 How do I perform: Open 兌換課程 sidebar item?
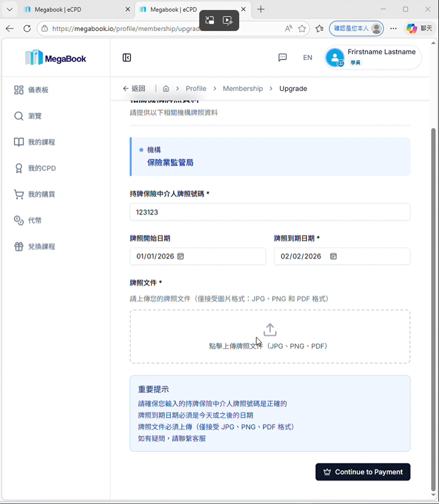pos(34,246)
